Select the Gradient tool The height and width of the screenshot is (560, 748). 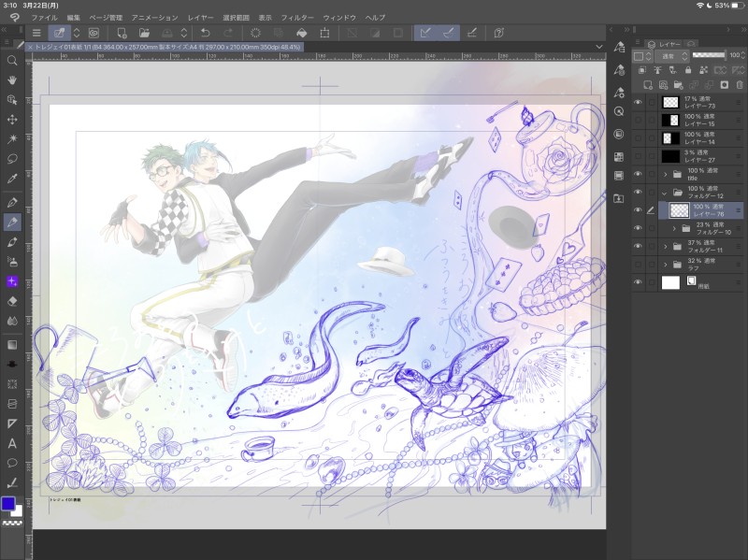pos(12,344)
